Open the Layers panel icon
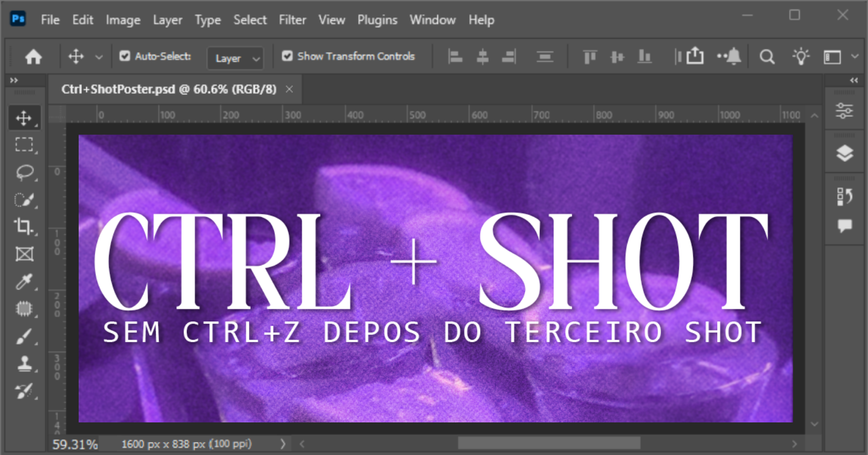The width and height of the screenshot is (868, 455). tap(845, 154)
